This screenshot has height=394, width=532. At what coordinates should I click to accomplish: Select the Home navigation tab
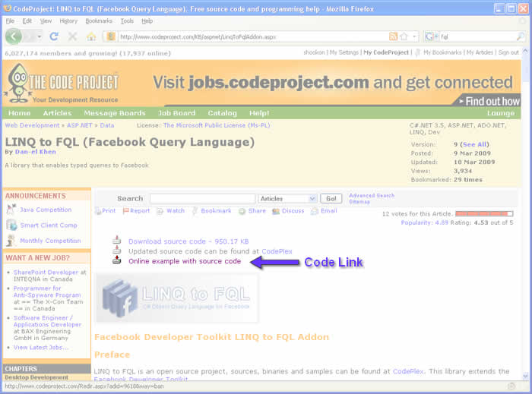click(x=19, y=113)
